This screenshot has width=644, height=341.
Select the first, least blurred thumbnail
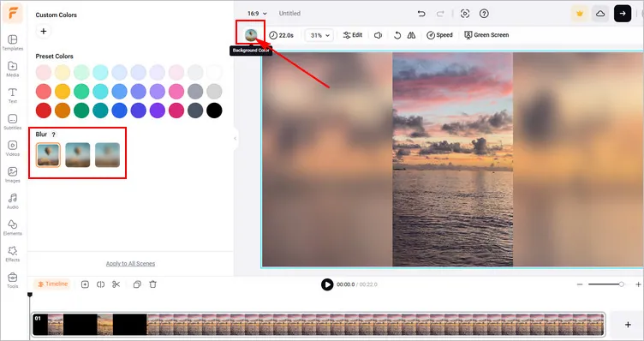pyautogui.click(x=48, y=155)
